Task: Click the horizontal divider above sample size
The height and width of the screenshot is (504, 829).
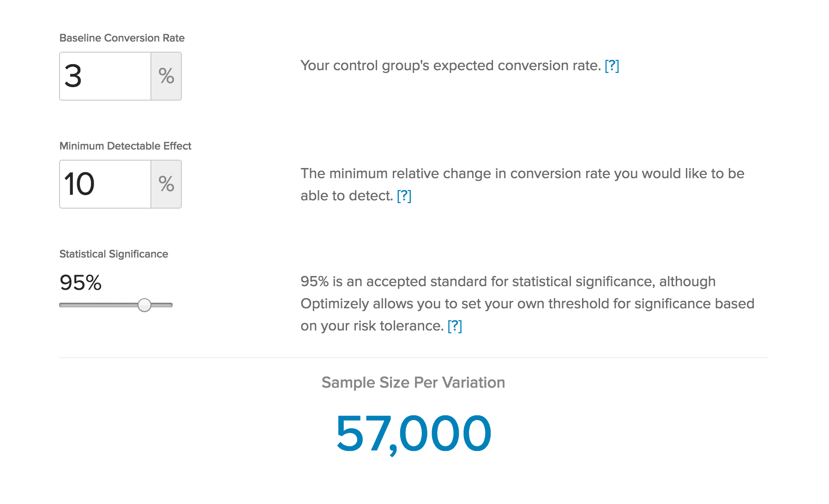Action: [x=413, y=358]
